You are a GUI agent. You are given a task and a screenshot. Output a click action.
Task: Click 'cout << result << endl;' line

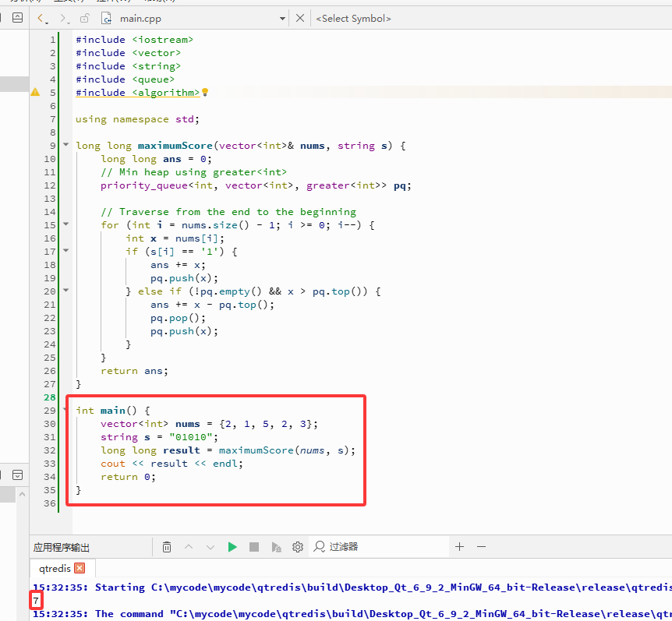pos(172,464)
